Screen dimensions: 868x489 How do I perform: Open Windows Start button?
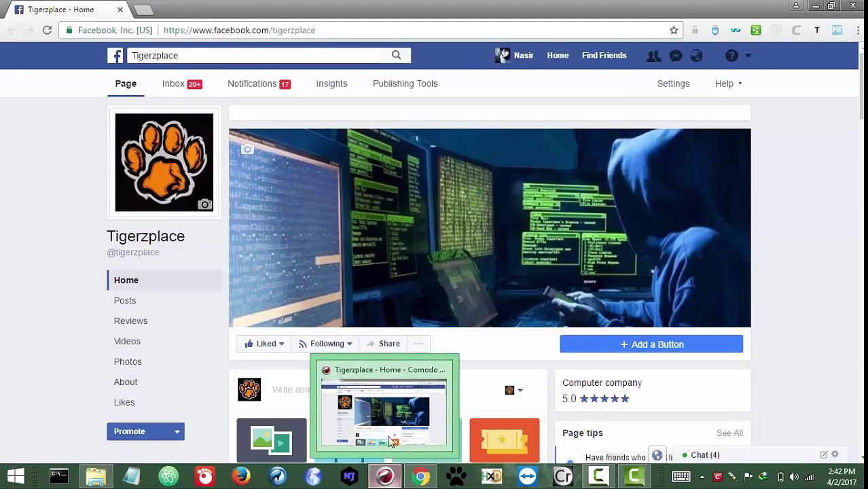point(16,476)
